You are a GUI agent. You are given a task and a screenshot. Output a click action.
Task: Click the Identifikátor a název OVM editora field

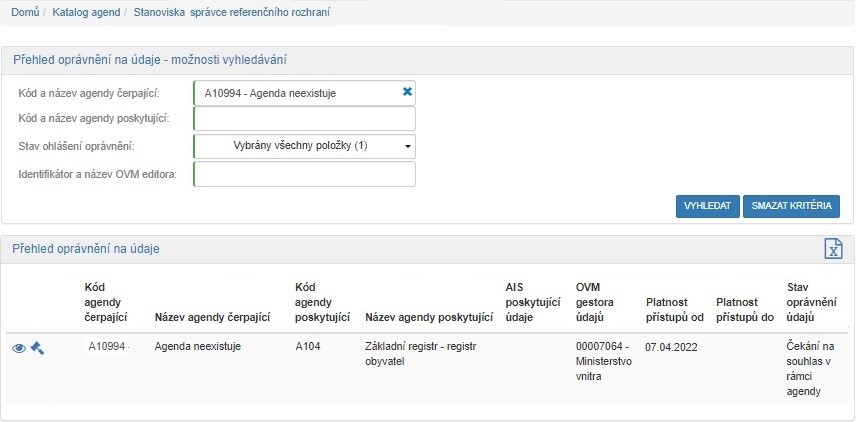(304, 174)
